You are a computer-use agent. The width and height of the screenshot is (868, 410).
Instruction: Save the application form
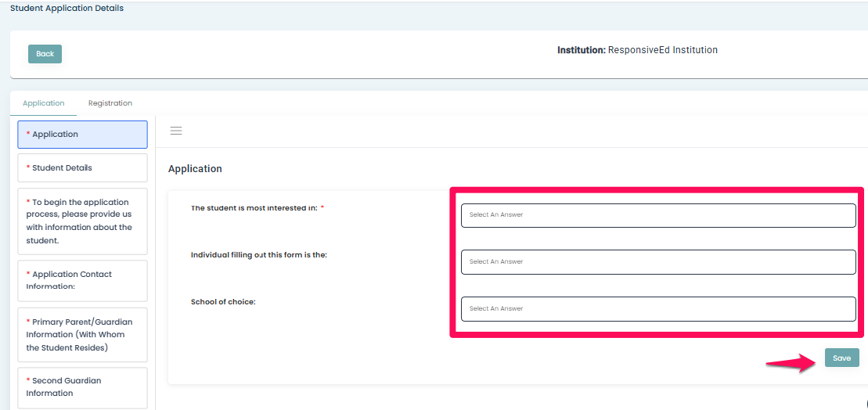[x=841, y=358]
